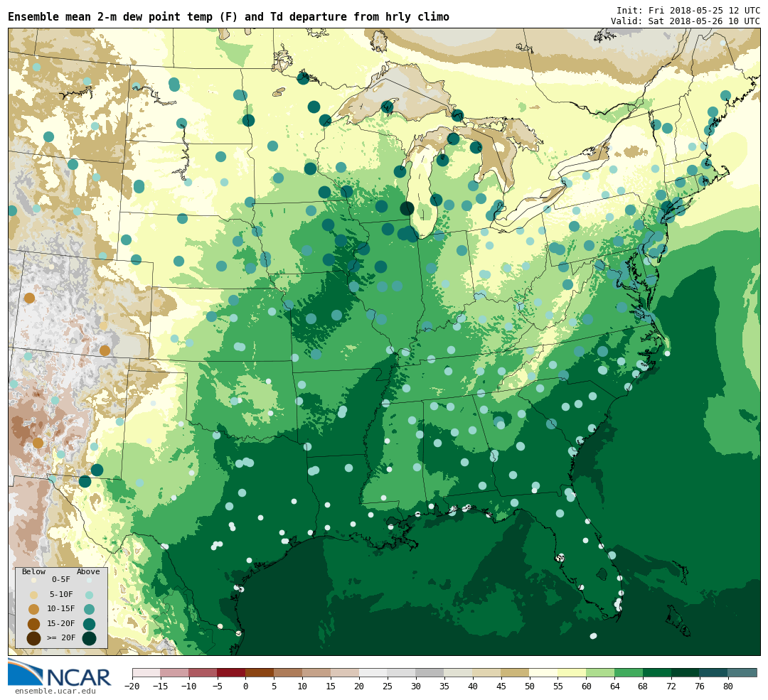Pick the brown swatch between 0 and 5
768x700 pixels.
click(x=260, y=672)
